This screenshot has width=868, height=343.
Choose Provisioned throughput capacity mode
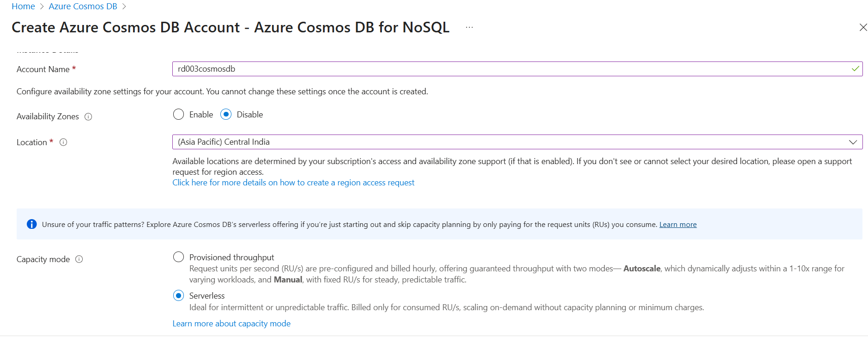(179, 257)
